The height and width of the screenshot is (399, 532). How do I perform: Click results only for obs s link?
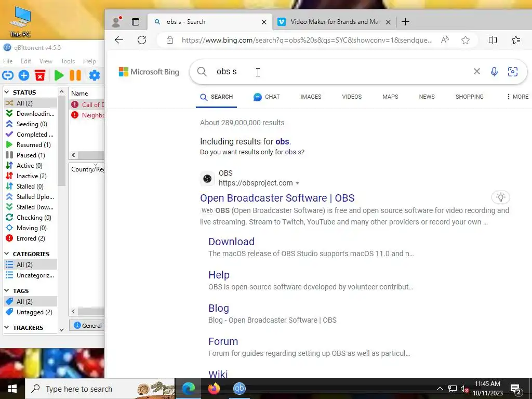pos(294,152)
